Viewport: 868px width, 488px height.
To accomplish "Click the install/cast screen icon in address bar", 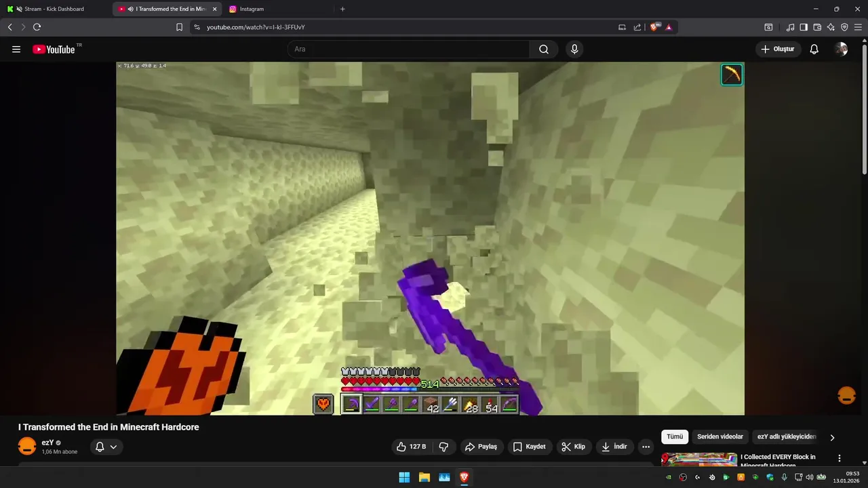I will tap(622, 27).
